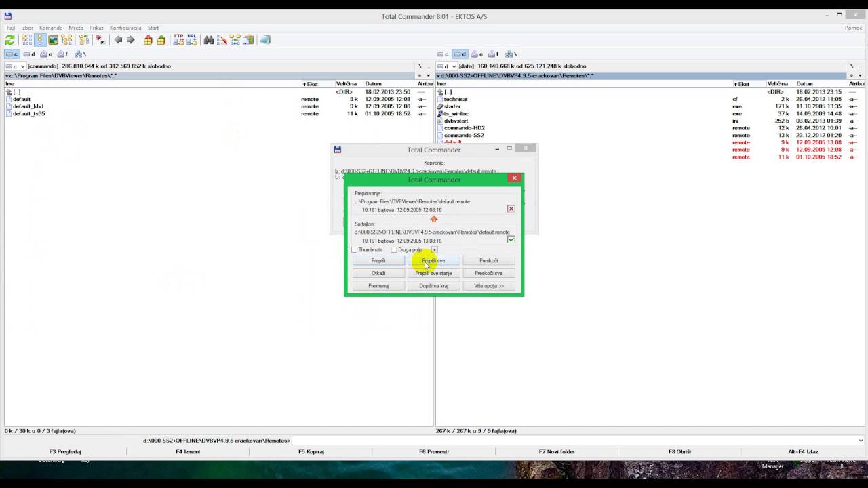Enable thumbnail view toolbar icon

53,40
